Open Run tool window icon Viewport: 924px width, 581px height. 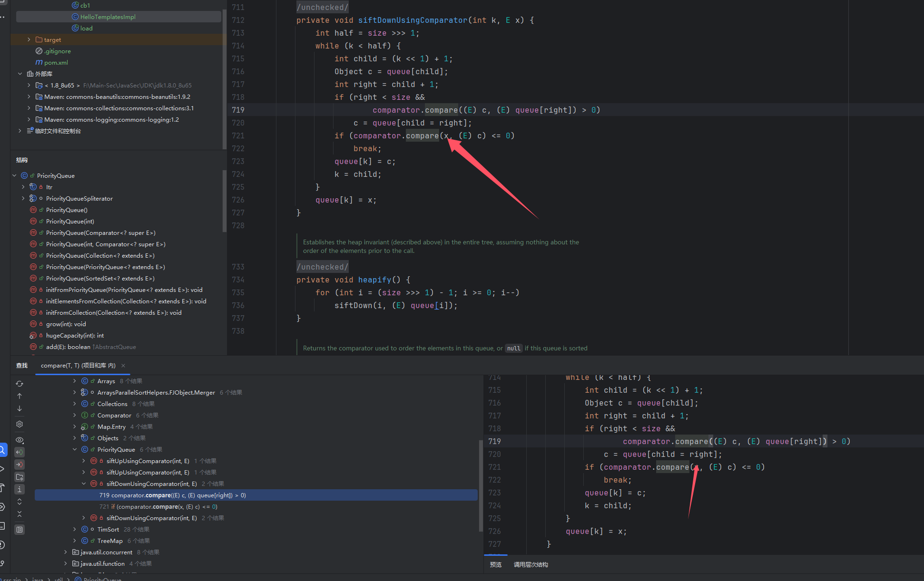2,469
